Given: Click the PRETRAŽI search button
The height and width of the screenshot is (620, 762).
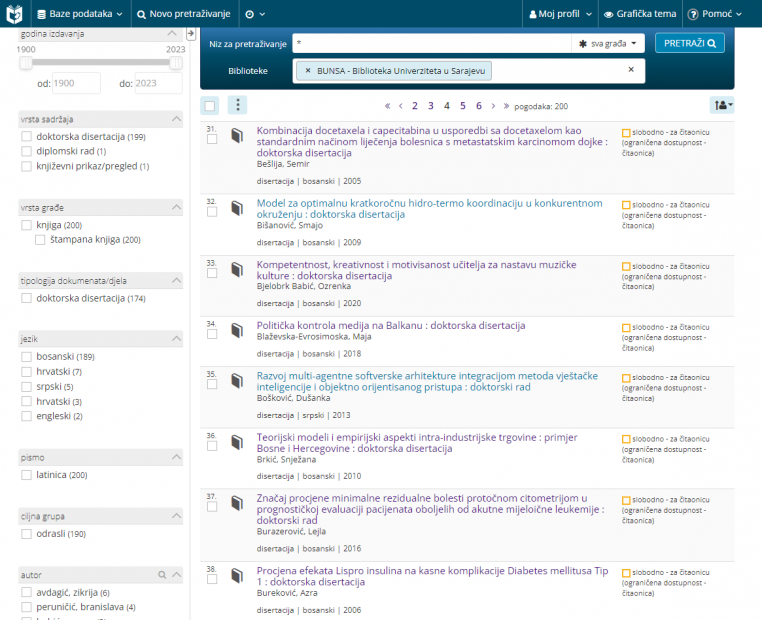Looking at the screenshot, I should tap(689, 43).
